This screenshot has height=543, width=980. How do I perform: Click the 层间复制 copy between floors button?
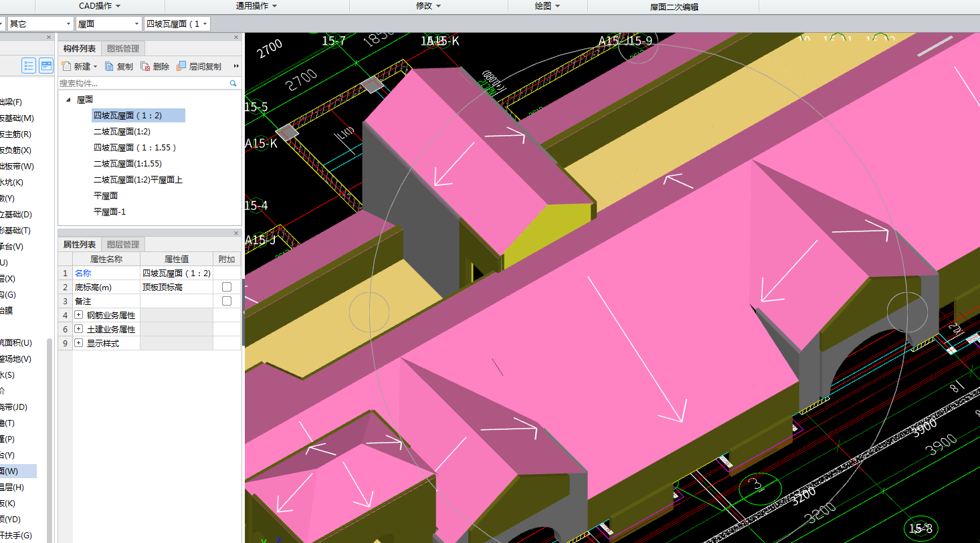point(199,66)
